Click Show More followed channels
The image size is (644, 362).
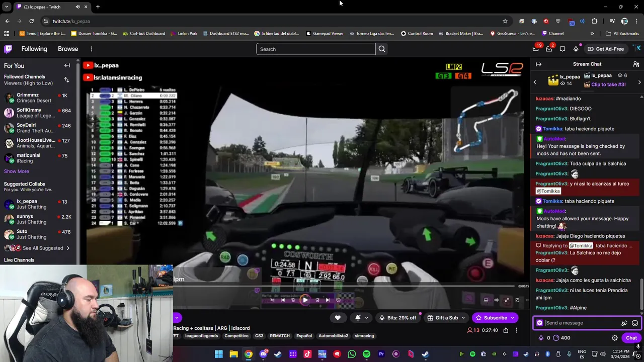click(x=17, y=171)
